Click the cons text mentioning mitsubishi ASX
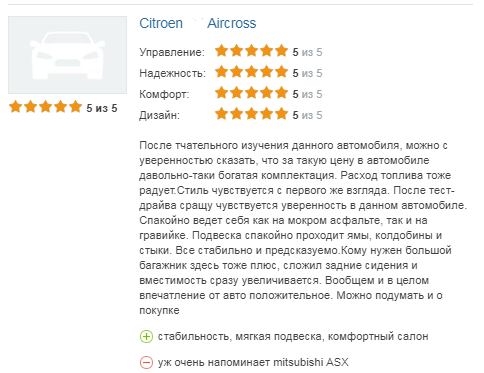 pos(253,362)
